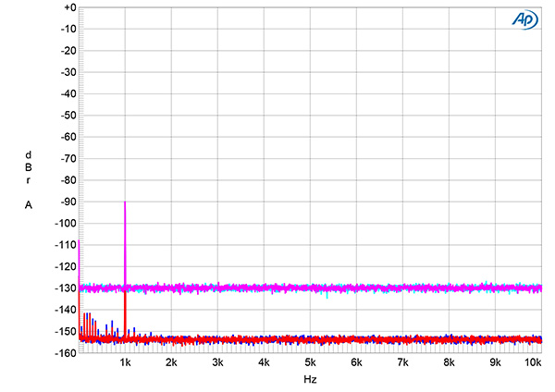This screenshot has width=555, height=392.
Task: Click the '-30' label on the vertical axis
Action: 68,72
